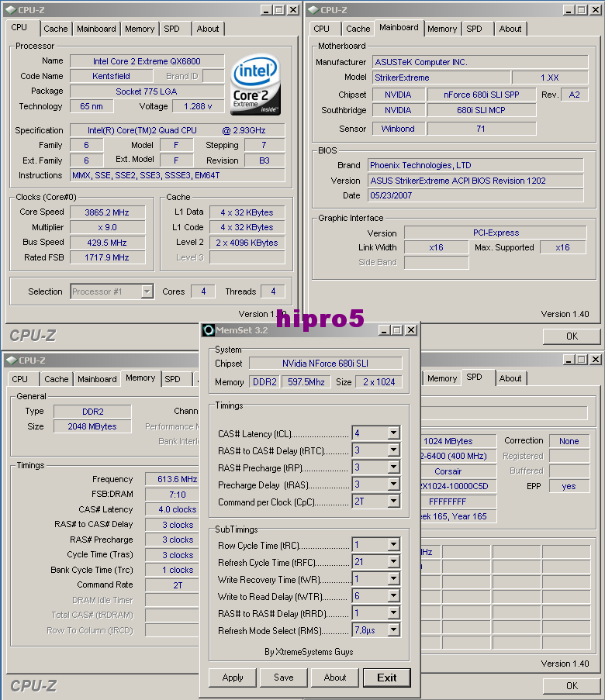This screenshot has width=605, height=700.
Task: Open CAS# Latency (tCL) dropdown
Action: pyautogui.click(x=393, y=433)
